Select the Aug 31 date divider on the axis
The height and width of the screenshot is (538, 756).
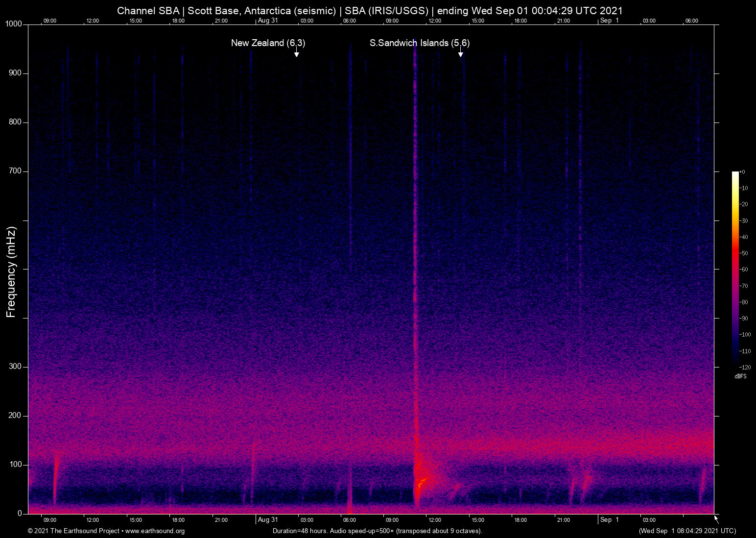pyautogui.click(x=267, y=519)
